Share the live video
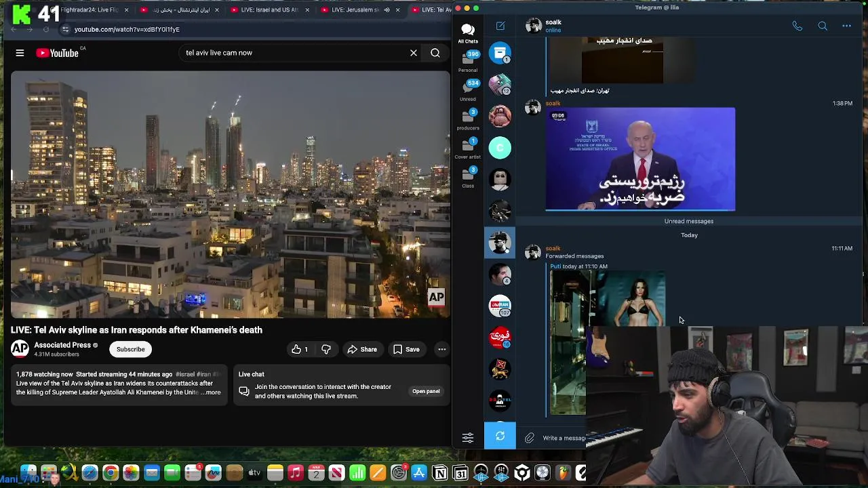 (x=362, y=350)
